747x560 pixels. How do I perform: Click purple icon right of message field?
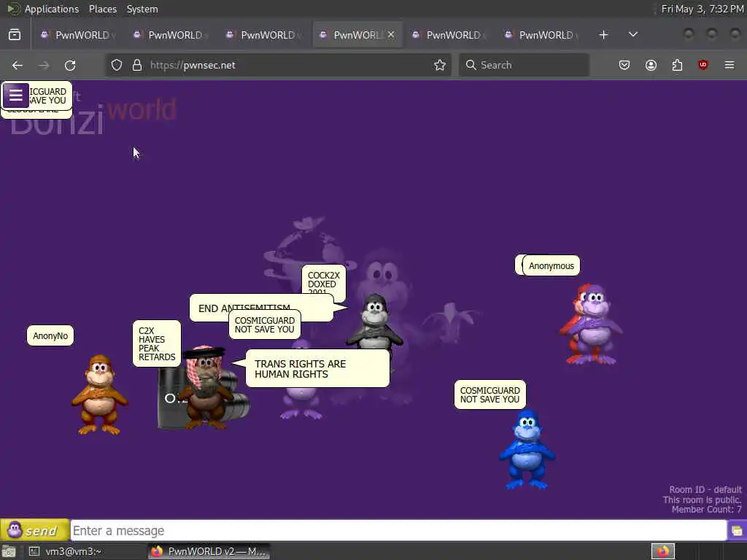[x=737, y=531]
